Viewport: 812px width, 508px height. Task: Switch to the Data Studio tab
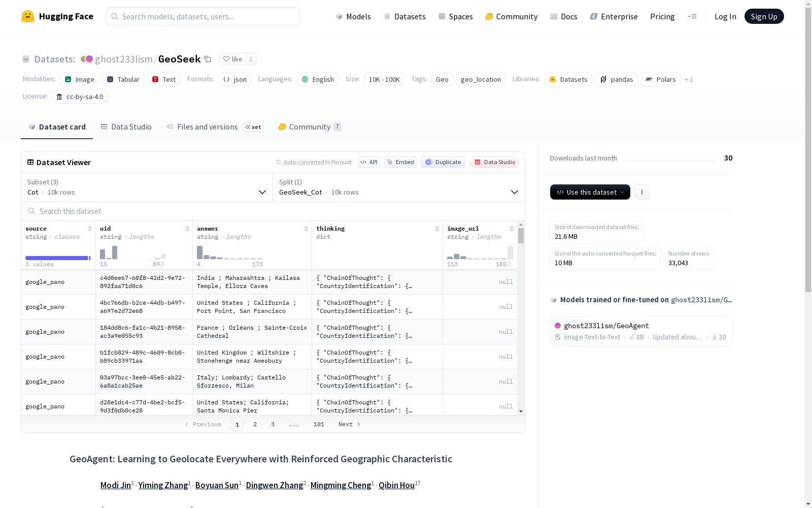[x=126, y=127]
